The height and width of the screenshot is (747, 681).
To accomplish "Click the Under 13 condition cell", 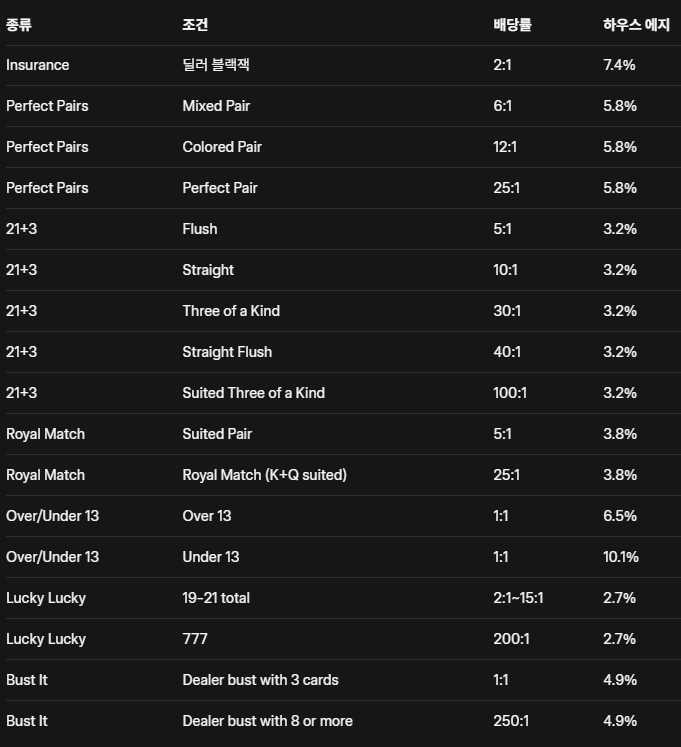I will pos(211,557).
